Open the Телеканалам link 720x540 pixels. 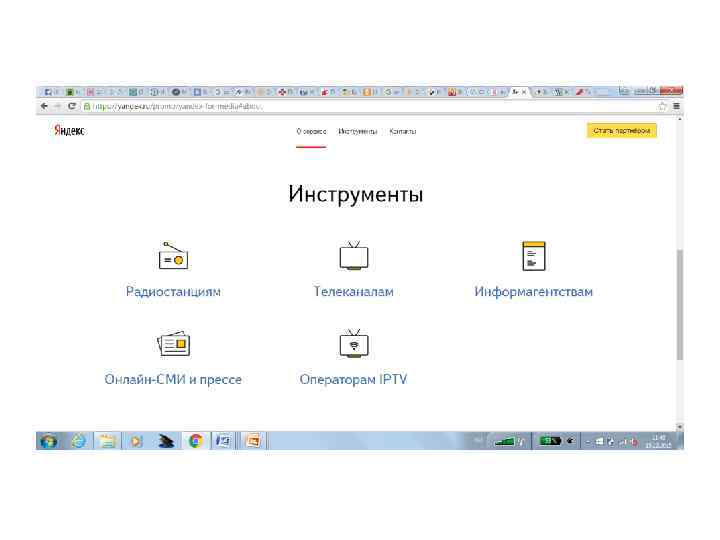point(354,292)
